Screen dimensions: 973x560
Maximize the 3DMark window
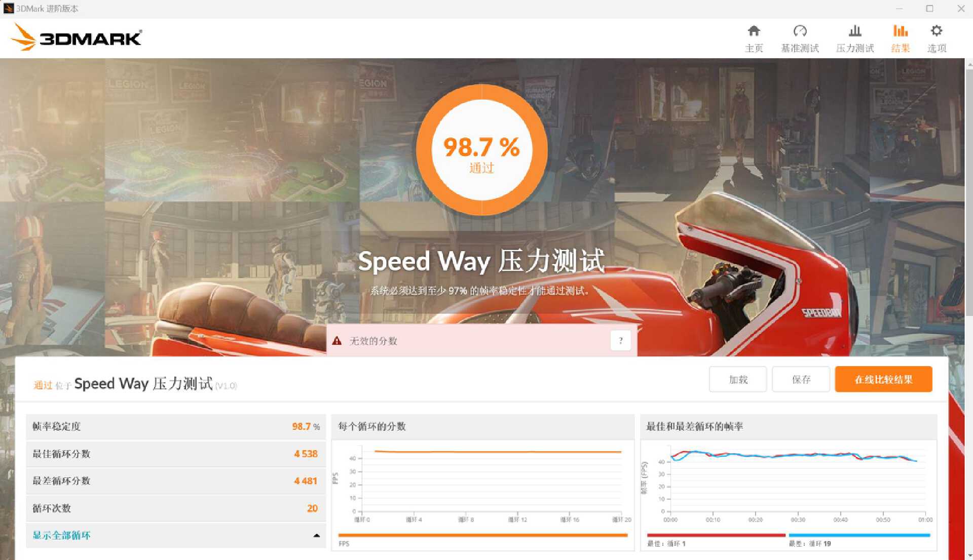[929, 9]
